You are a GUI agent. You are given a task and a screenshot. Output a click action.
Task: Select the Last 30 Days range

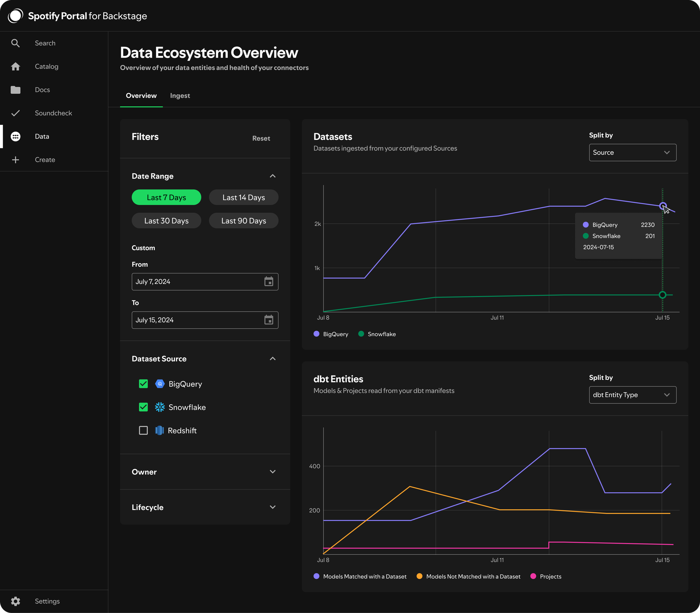166,221
